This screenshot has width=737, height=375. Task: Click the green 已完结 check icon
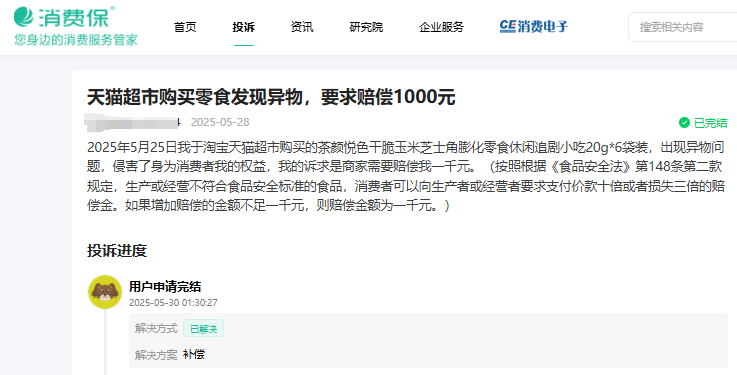[x=684, y=123]
